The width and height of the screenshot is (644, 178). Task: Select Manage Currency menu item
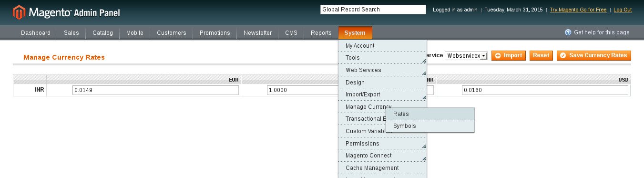(x=368, y=107)
